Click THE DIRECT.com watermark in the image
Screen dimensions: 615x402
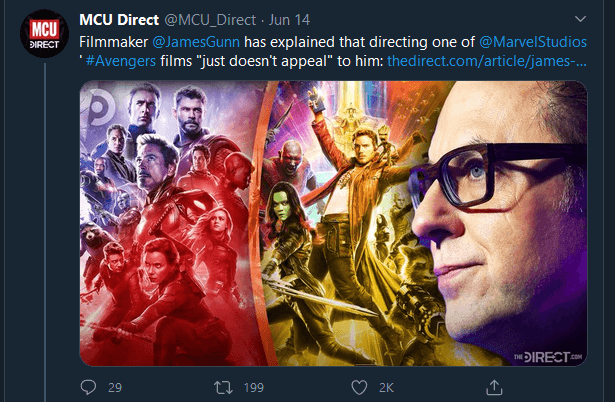549,355
